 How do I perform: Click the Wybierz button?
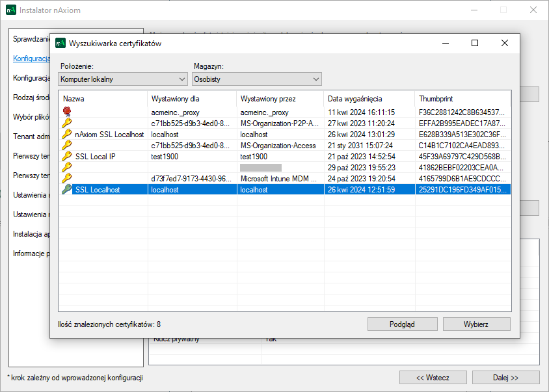(x=477, y=324)
